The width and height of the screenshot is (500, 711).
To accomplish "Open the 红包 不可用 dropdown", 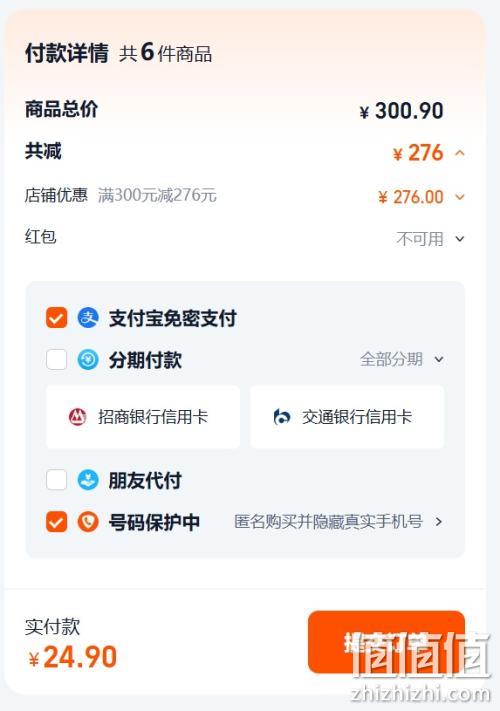I will pos(460,239).
